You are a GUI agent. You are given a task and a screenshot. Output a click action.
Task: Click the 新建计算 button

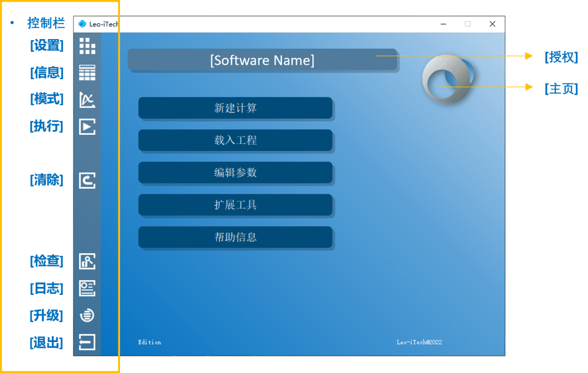pyautogui.click(x=235, y=108)
